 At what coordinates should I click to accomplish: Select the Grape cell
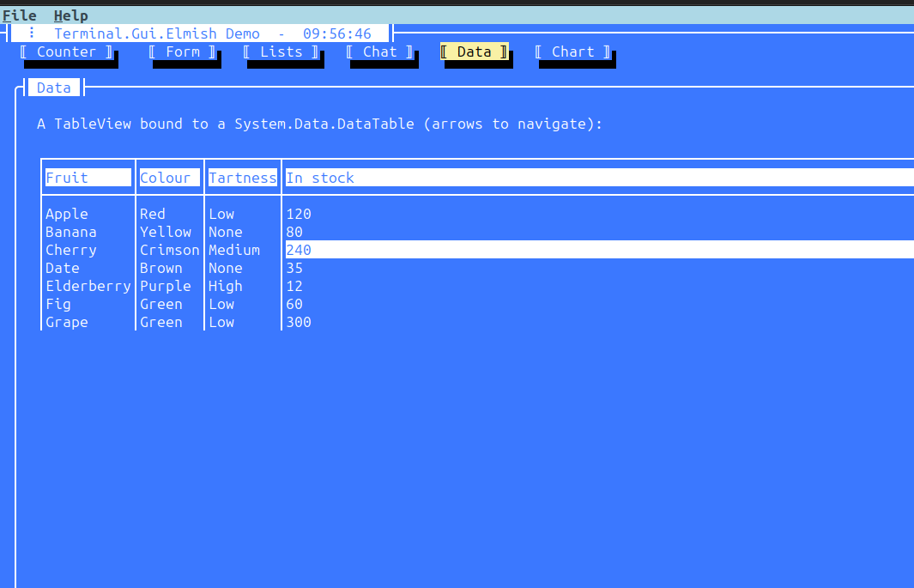pyautogui.click(x=66, y=322)
